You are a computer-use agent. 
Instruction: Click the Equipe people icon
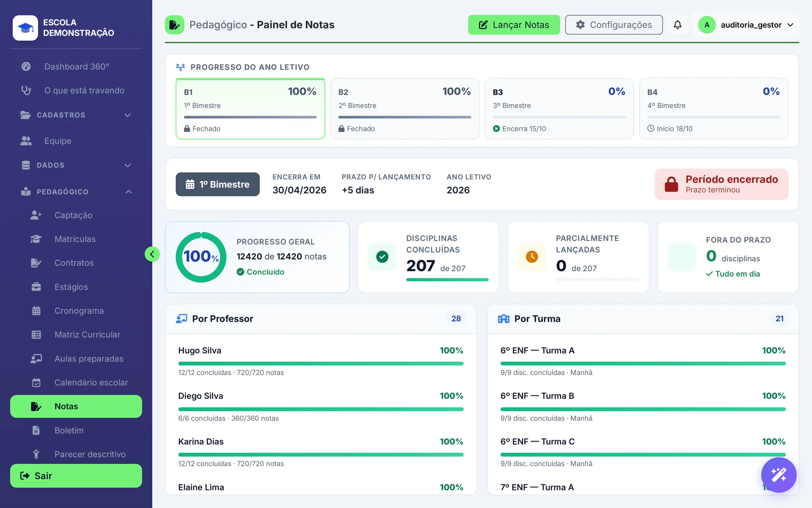[26, 141]
